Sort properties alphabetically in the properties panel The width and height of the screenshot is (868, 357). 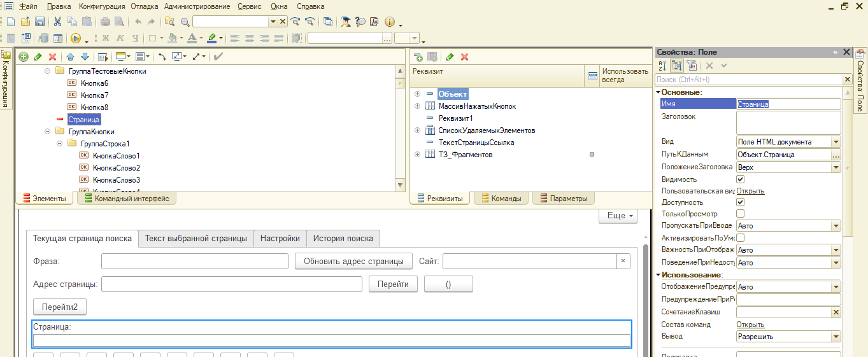[662, 66]
